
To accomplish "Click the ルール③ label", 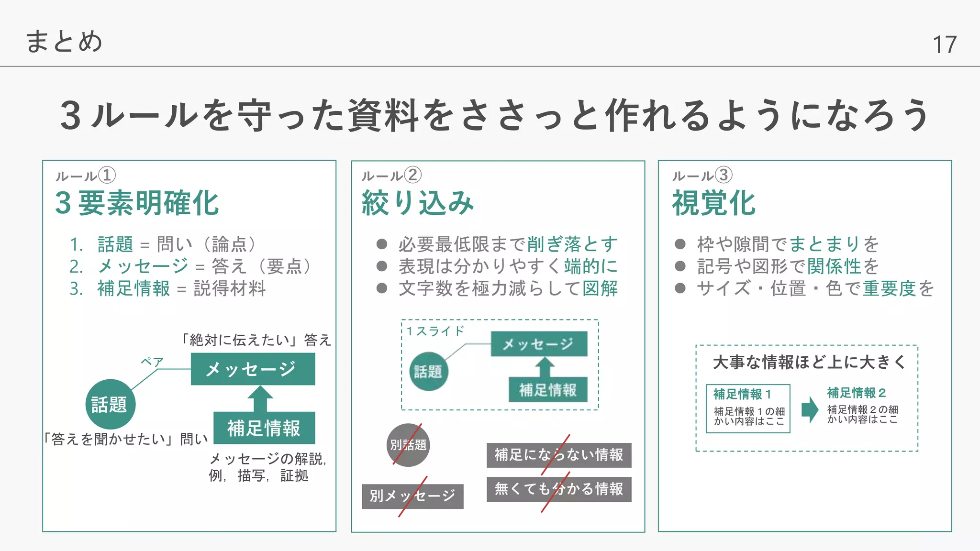I will point(702,176).
